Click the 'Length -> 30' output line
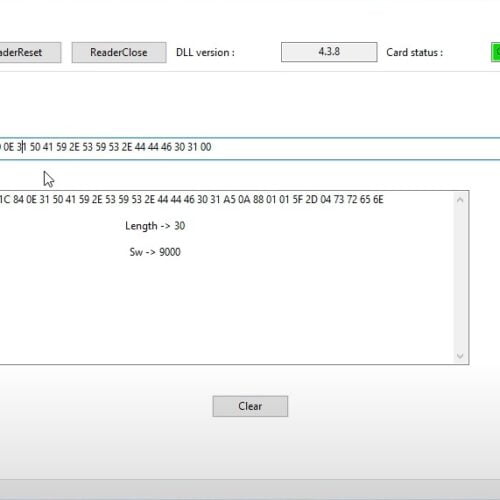Viewport: 500px width, 500px height. (155, 226)
